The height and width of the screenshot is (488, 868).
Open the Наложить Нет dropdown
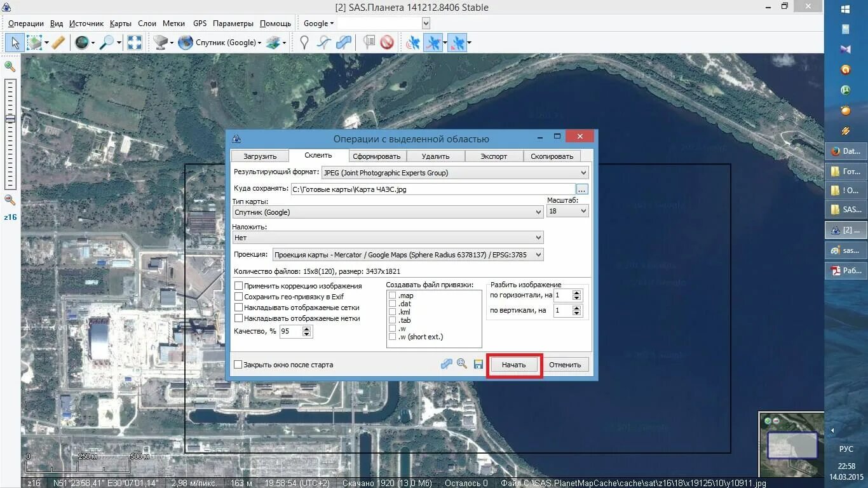388,238
